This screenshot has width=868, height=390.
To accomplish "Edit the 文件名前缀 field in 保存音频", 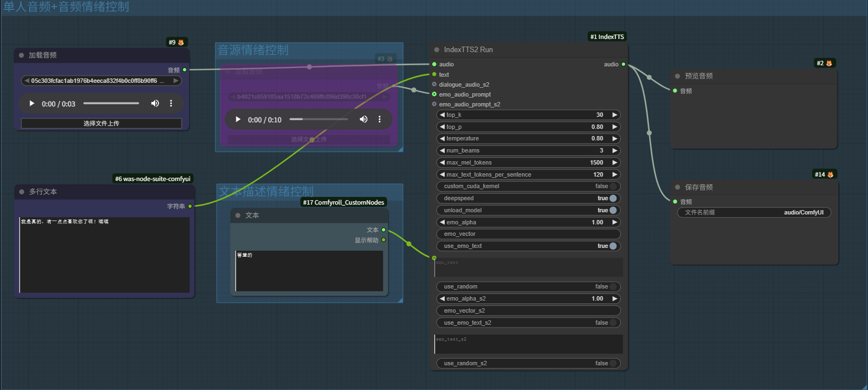I will 754,213.
